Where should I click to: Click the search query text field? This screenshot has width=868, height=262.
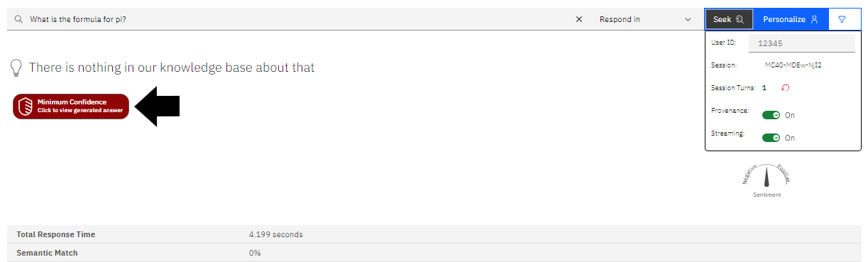tap(298, 20)
